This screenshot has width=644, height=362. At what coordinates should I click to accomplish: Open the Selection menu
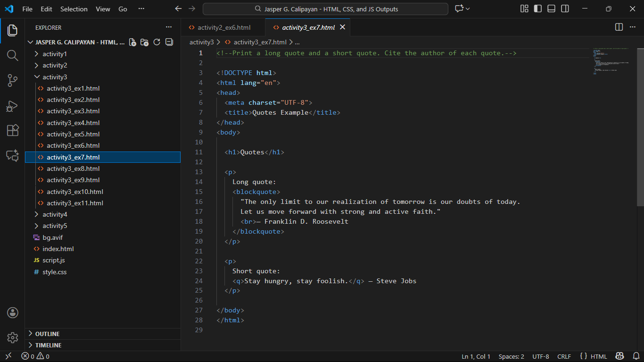tap(74, 9)
